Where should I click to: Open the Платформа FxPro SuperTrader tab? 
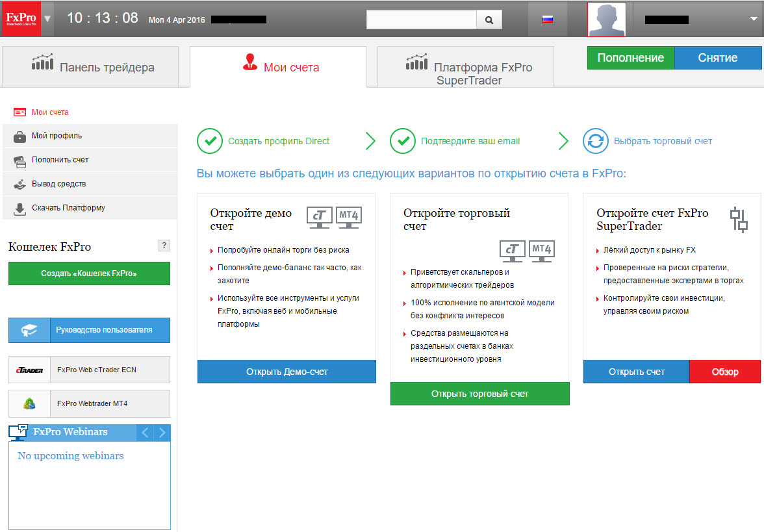[x=466, y=67]
